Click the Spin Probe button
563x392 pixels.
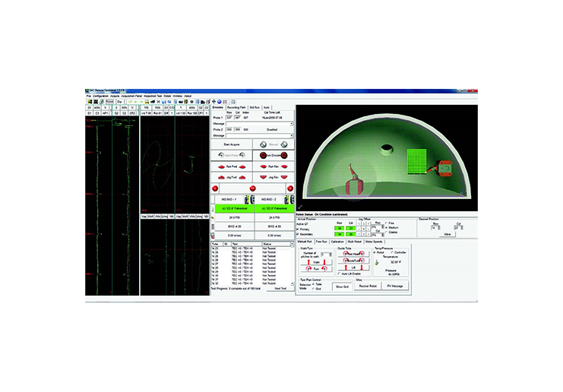coord(232,155)
